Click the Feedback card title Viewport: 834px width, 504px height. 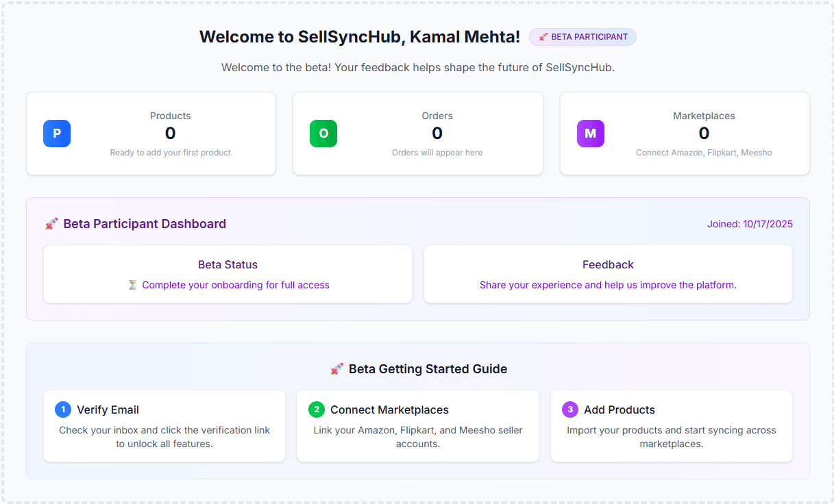click(x=608, y=264)
